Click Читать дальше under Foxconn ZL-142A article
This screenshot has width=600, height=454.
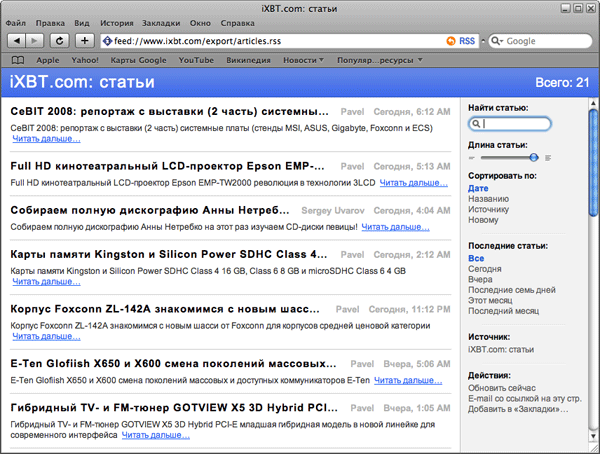[46, 336]
